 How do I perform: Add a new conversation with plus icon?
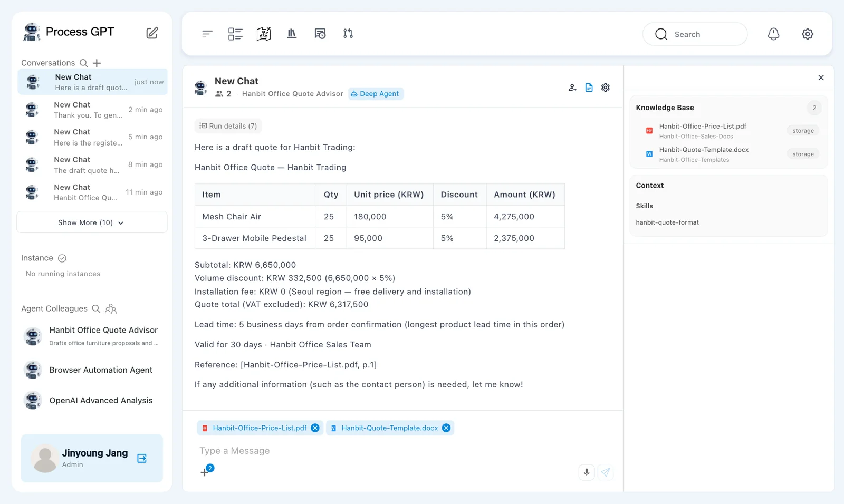pos(97,63)
